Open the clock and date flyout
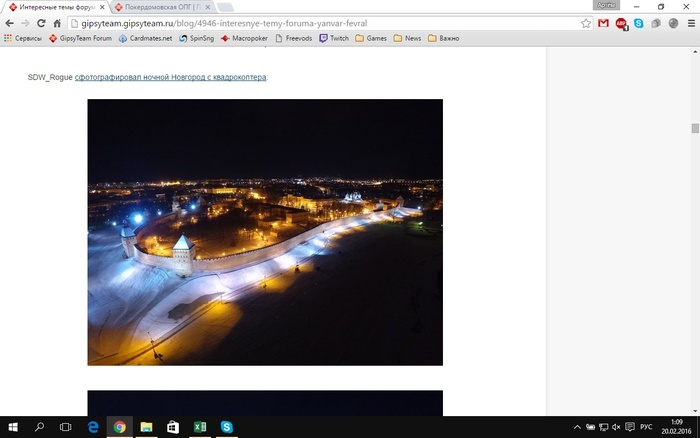 [676, 427]
